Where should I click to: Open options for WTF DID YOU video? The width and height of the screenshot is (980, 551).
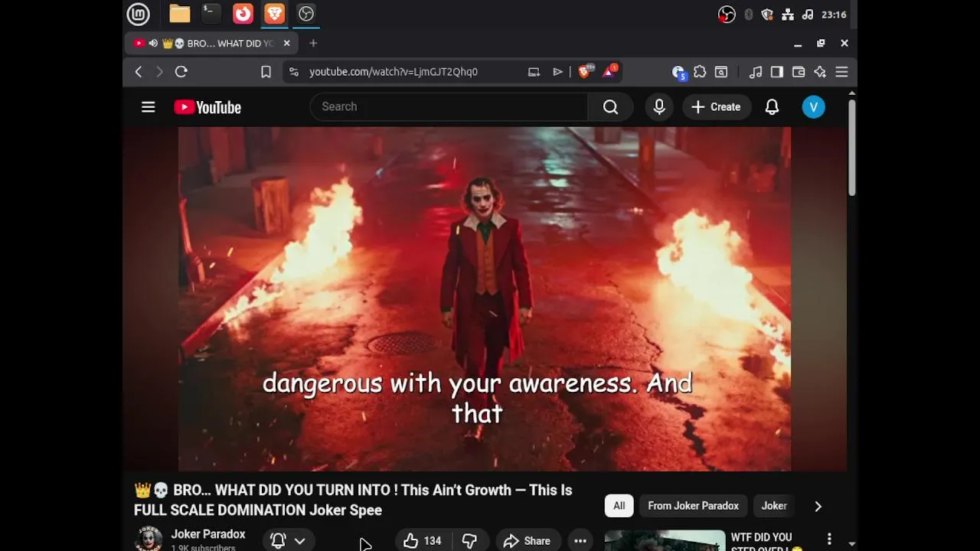pyautogui.click(x=828, y=540)
